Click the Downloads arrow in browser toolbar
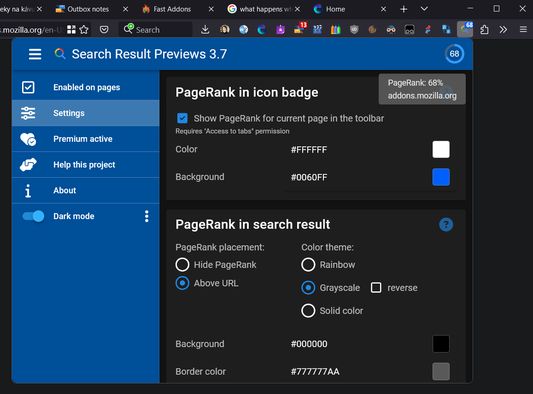 pyautogui.click(x=205, y=30)
